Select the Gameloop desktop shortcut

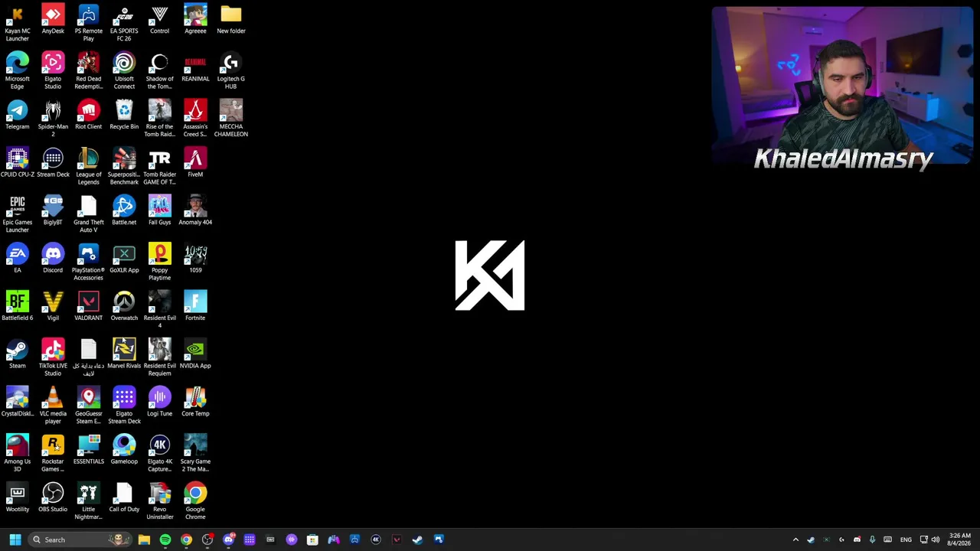[x=124, y=450]
